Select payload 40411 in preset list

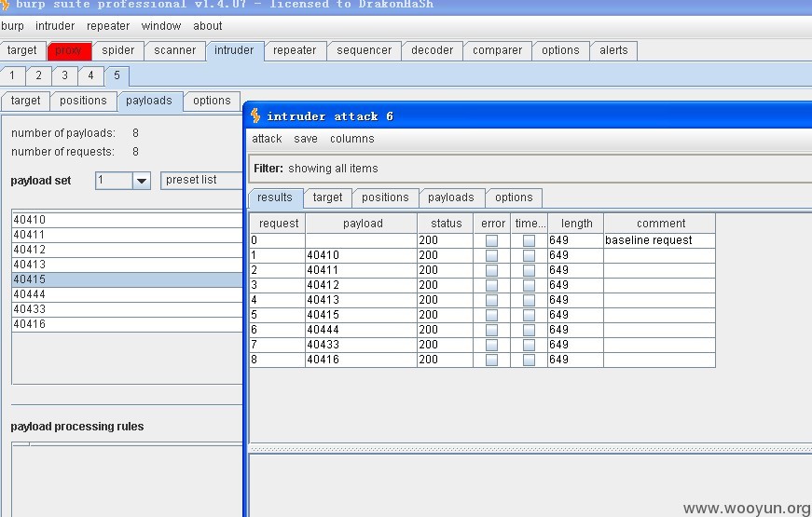pyautogui.click(x=127, y=235)
